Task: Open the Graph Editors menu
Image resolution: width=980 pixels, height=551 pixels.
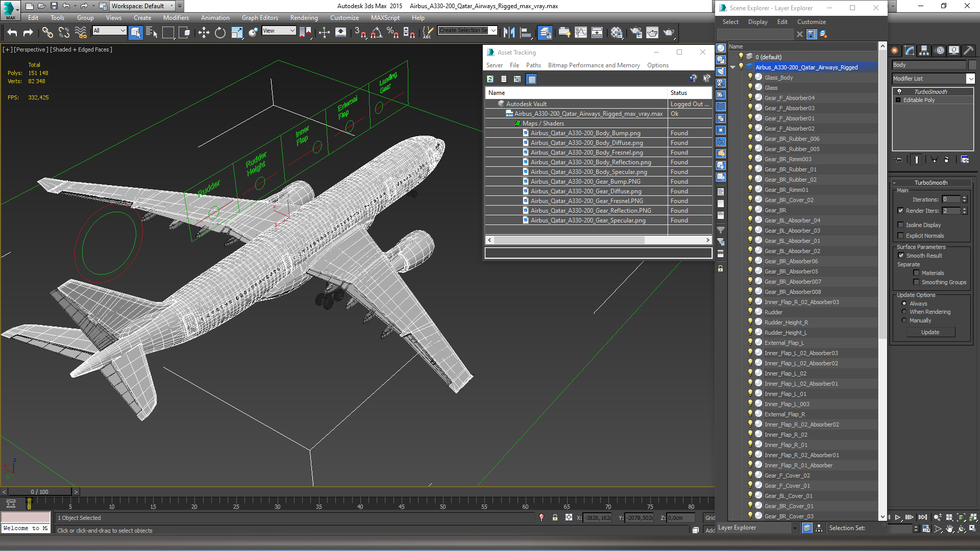Action: [260, 18]
